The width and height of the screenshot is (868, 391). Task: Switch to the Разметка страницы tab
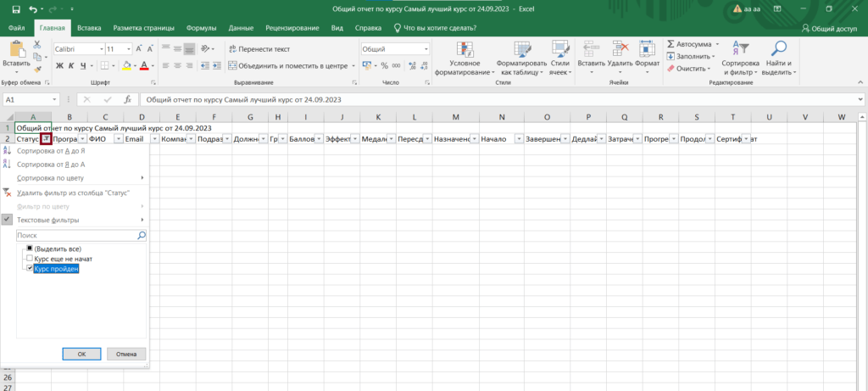[x=144, y=28]
